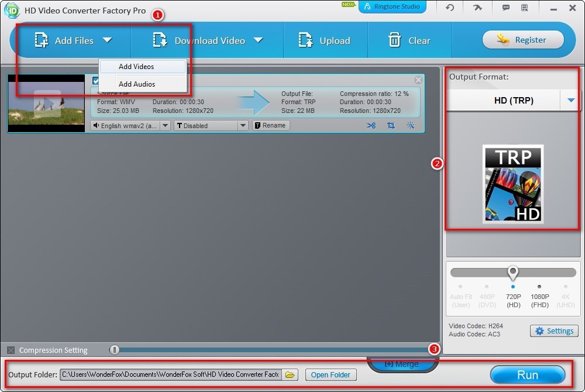Toggle the Compression Setting checkbox

[11, 350]
